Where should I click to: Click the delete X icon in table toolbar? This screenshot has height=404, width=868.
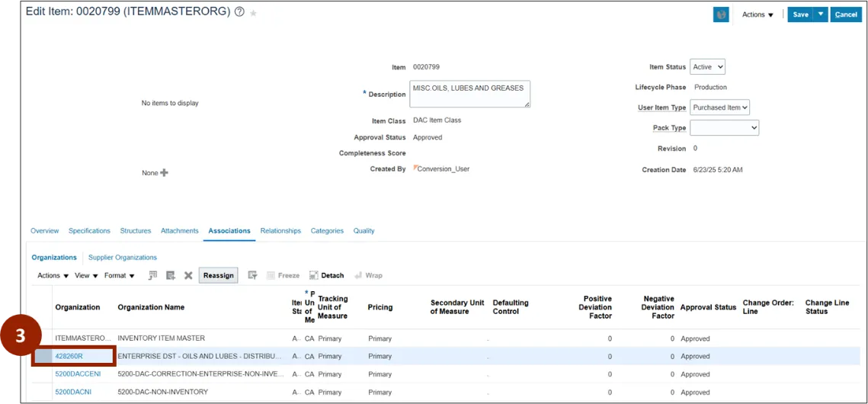tap(188, 275)
